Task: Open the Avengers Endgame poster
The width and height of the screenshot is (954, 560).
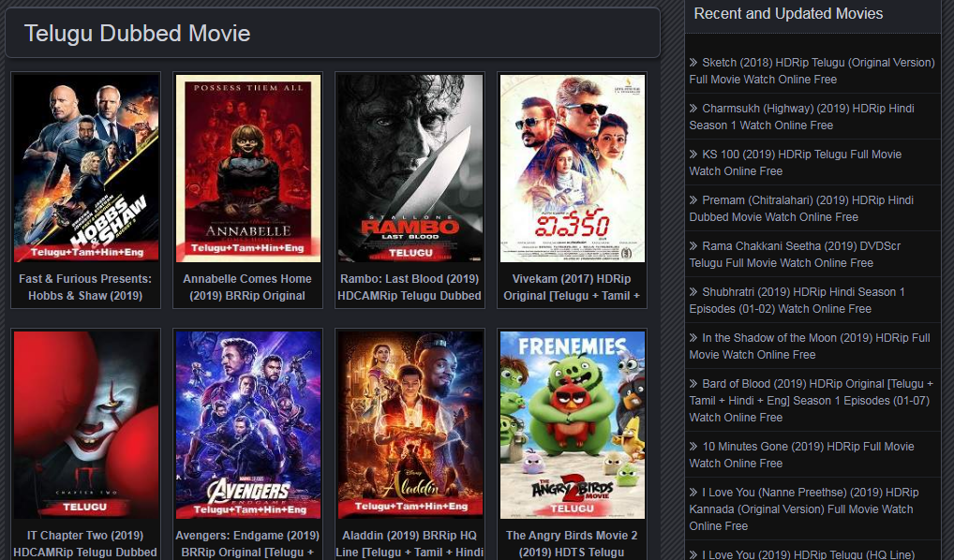Action: coord(247,425)
